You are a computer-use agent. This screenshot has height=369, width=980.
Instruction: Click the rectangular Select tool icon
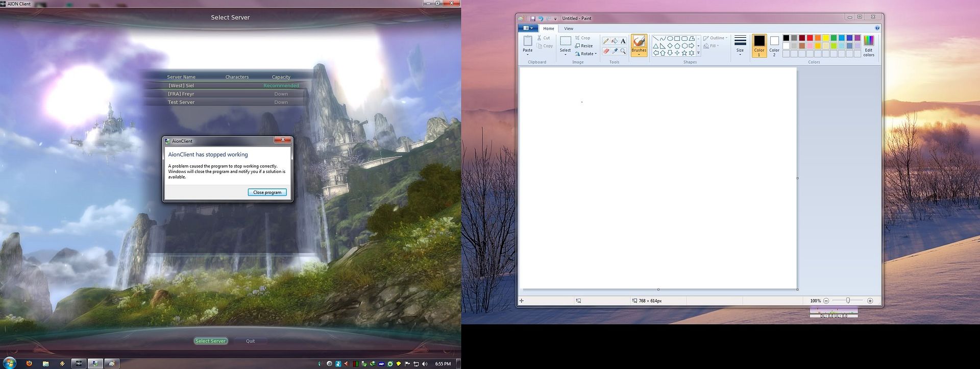565,41
